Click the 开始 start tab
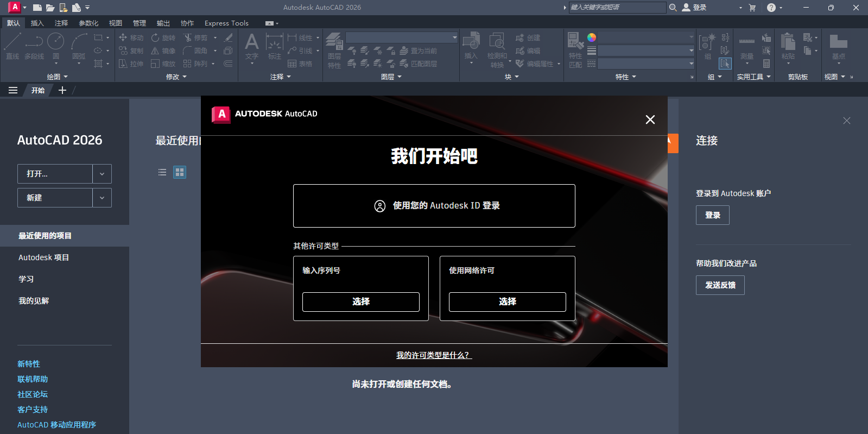 (38, 90)
